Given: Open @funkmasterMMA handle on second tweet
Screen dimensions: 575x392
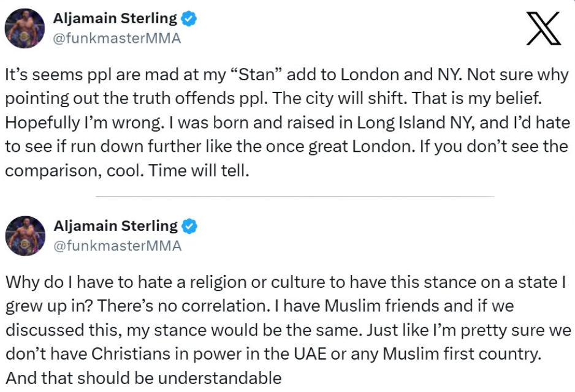Looking at the screenshot, I should coord(117,246).
